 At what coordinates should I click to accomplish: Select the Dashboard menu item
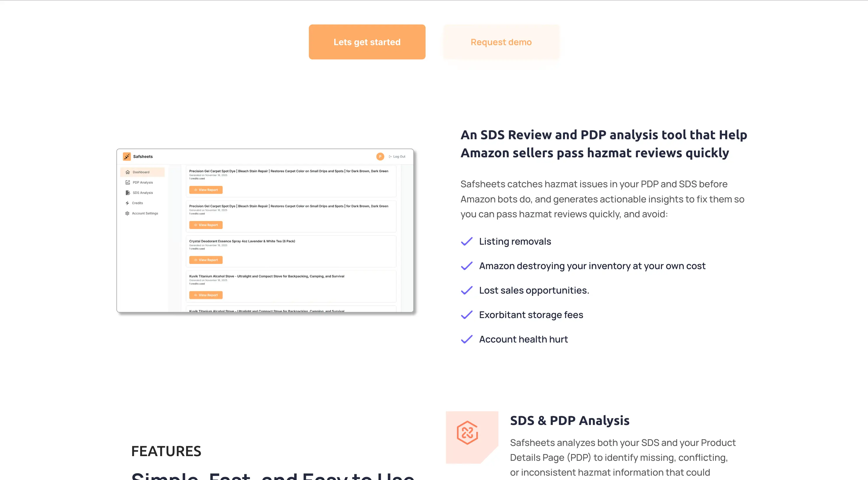pyautogui.click(x=141, y=172)
